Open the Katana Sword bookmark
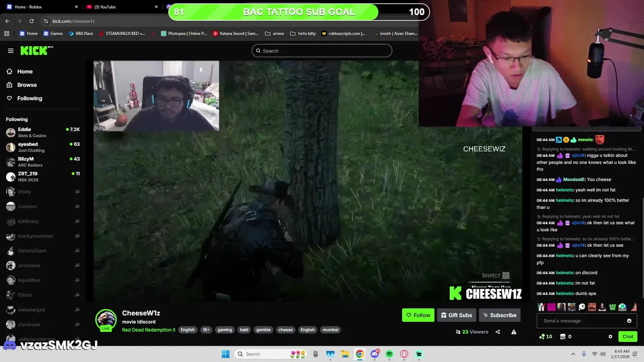The image size is (644, 362). pyautogui.click(x=235, y=34)
